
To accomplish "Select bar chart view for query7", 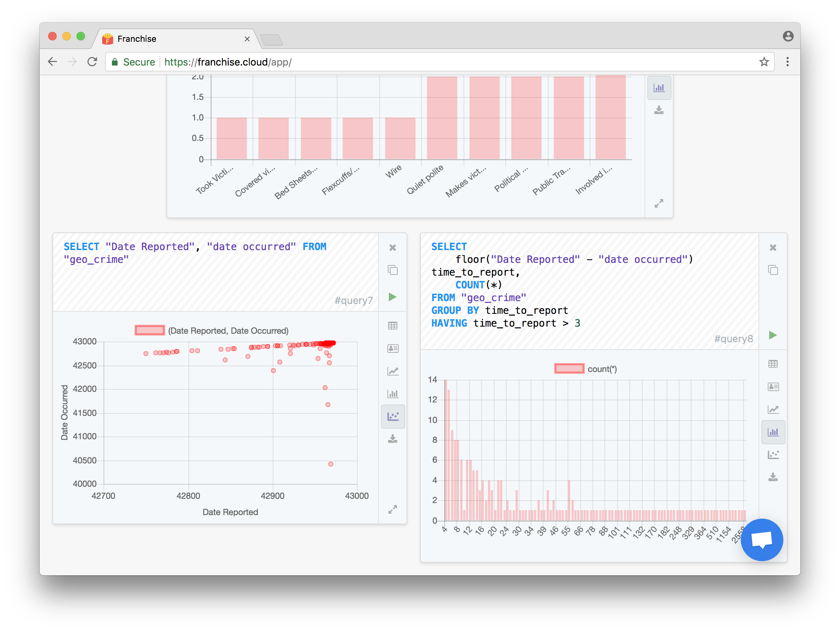I will click(392, 394).
